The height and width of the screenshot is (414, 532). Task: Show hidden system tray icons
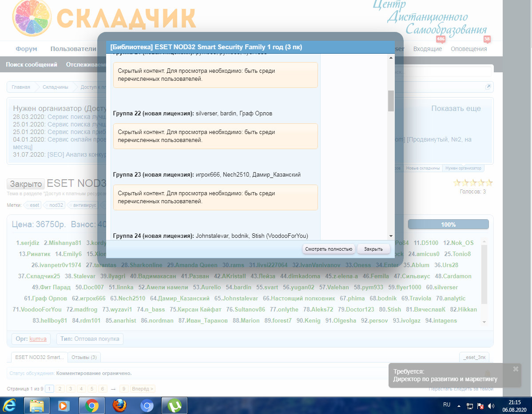click(x=459, y=406)
